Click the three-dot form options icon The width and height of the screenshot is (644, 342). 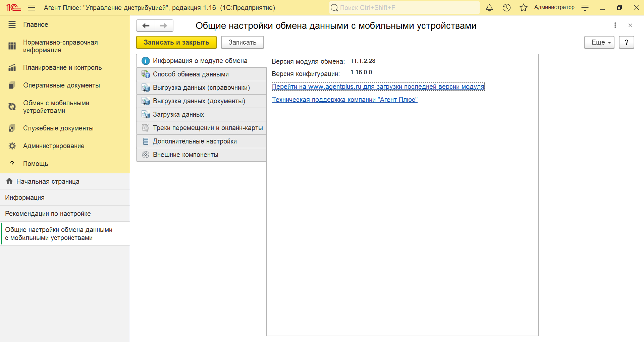615,25
